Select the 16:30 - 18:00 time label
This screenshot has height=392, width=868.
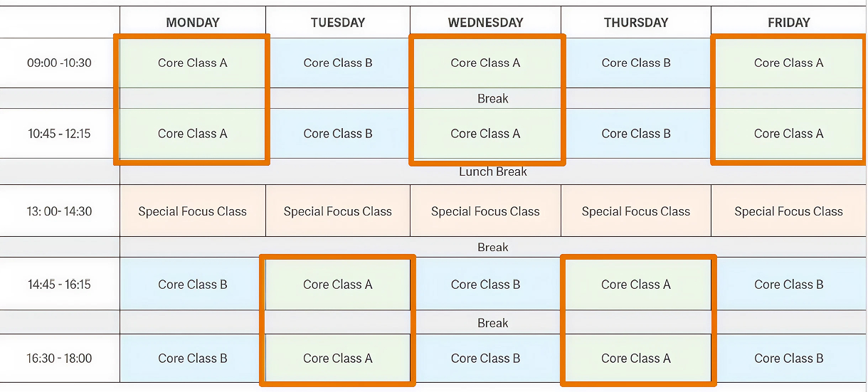click(60, 359)
